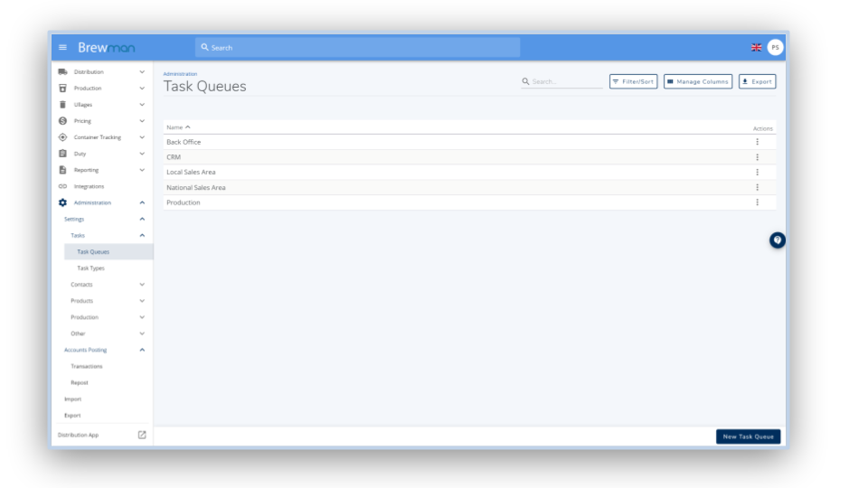The height and width of the screenshot is (488, 868).
Task: Click the Integrations link icon
Action: pos(62,186)
